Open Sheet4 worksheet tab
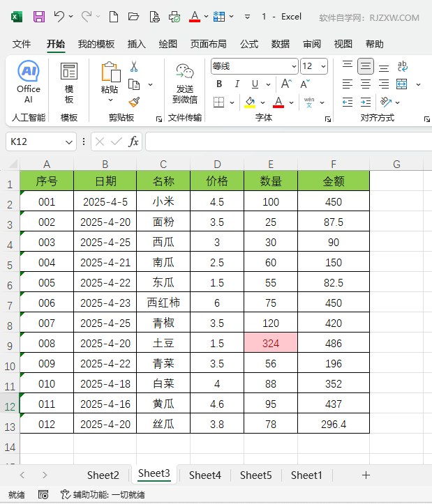Viewport: 432px width, 504px height. 205,475
